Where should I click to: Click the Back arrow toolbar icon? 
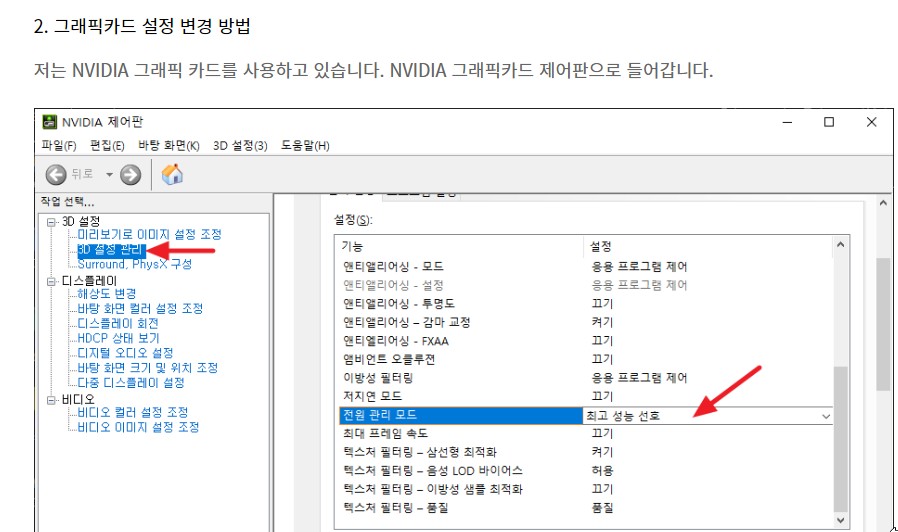[56, 175]
